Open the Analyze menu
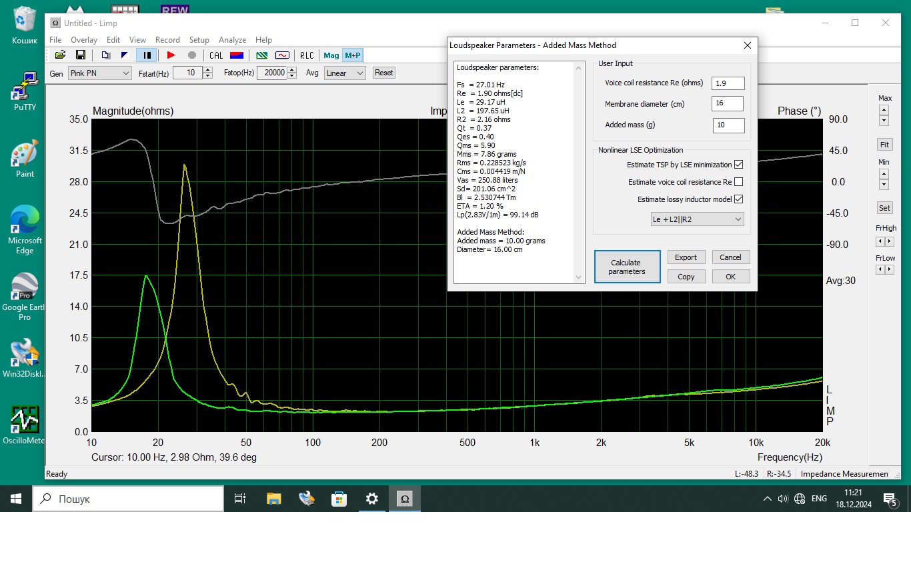The height and width of the screenshot is (588, 911). (232, 40)
